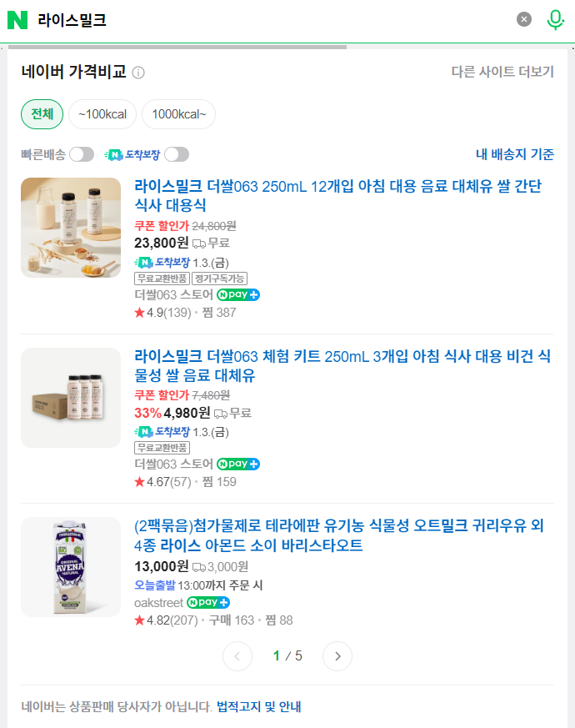The height and width of the screenshot is (728, 575).
Task: Click the disabled previous page chevron
Action: [x=237, y=656]
